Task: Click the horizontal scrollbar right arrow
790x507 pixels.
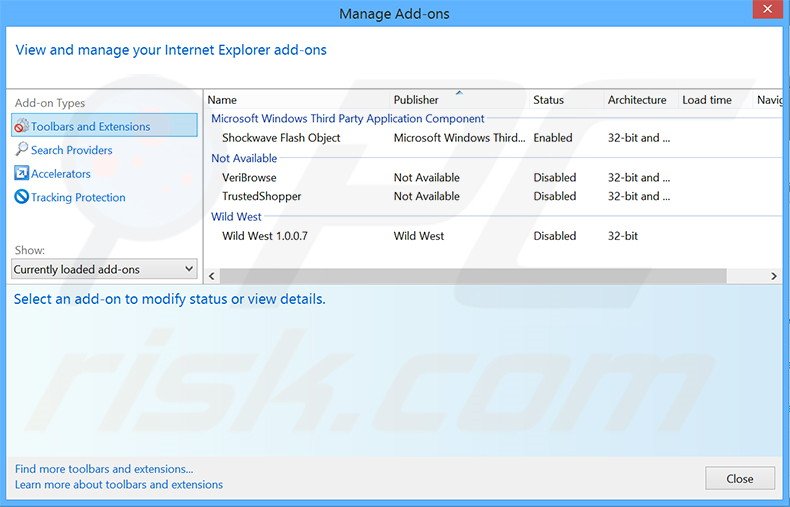Action: click(774, 276)
